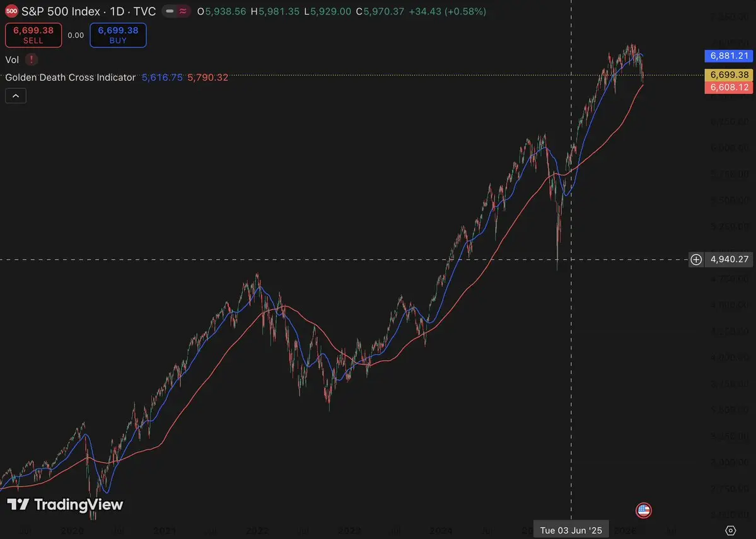This screenshot has width=756, height=539.
Task: Click the US flag economic event icon
Action: [644, 510]
